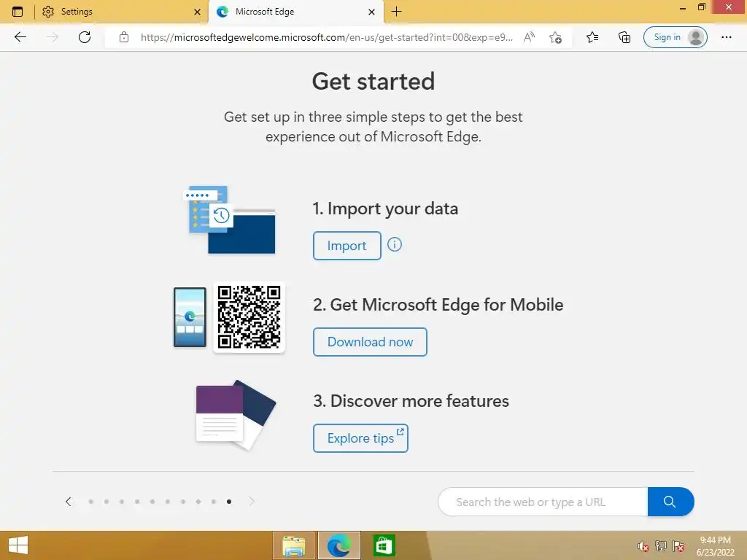747x560 pixels.
Task: Go back with the back arrow
Action: (x=20, y=37)
